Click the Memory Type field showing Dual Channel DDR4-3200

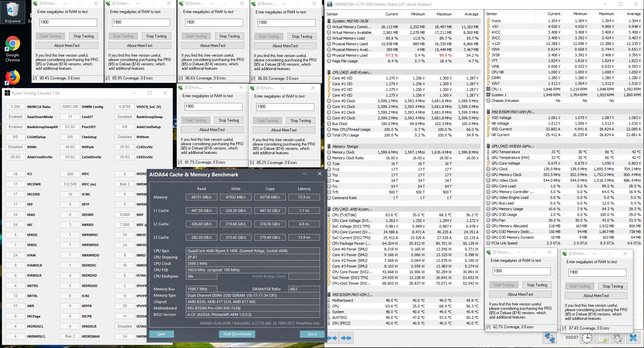(x=253, y=295)
